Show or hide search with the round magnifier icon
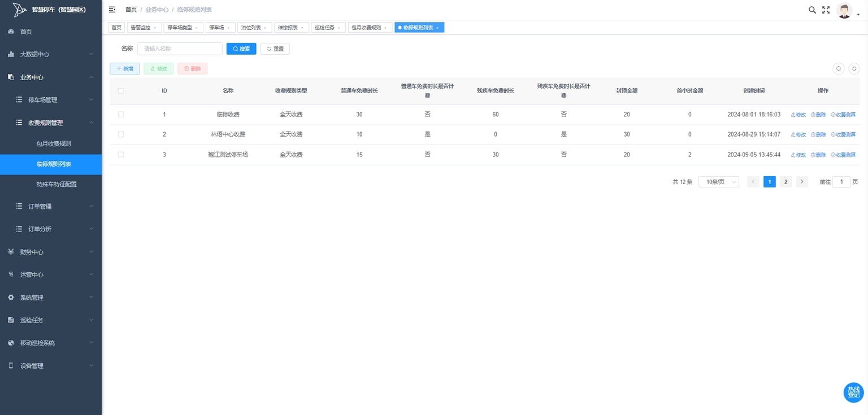The height and width of the screenshot is (415, 868). click(x=839, y=68)
